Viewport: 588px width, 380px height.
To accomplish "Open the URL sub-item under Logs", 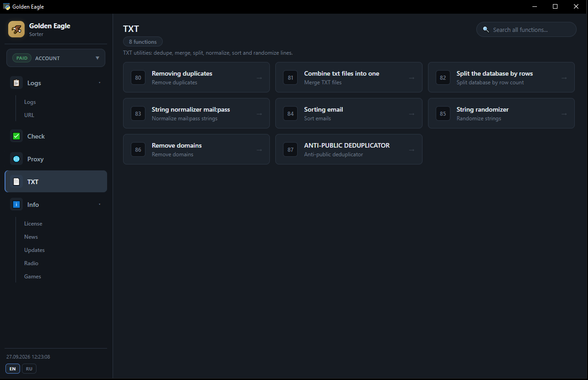I will coord(29,115).
